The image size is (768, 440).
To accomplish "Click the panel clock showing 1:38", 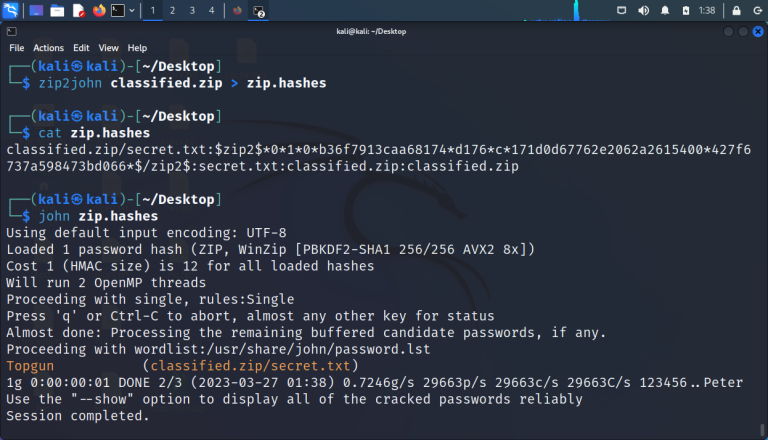I will [x=707, y=10].
